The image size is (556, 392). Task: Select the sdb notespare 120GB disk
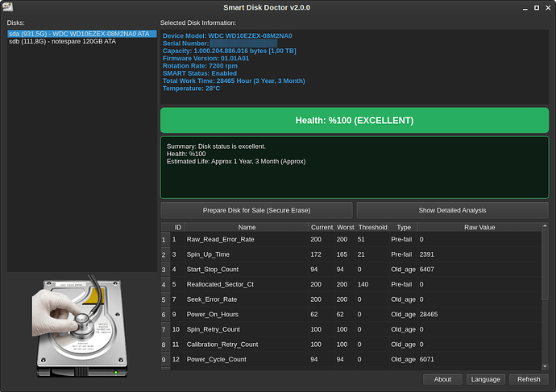[62, 41]
